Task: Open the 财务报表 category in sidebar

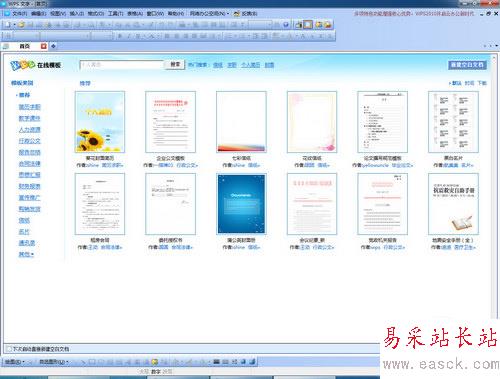Action: coord(29,186)
